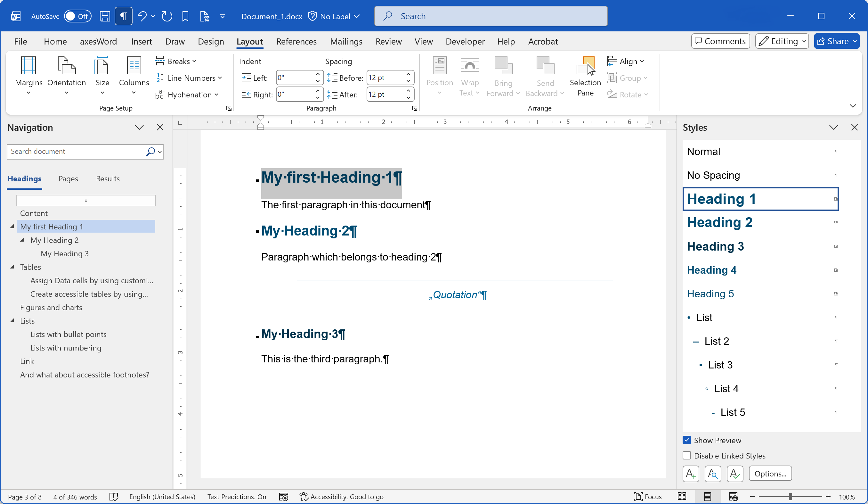Collapse 'My first Heading 1' tree node
Image resolution: width=868 pixels, height=504 pixels.
[12, 227]
